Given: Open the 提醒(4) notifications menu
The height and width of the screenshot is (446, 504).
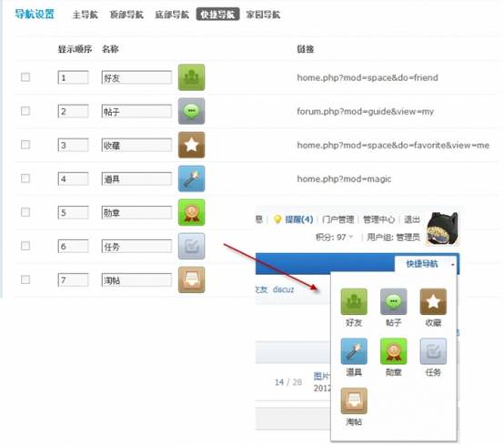Looking at the screenshot, I should [x=293, y=219].
